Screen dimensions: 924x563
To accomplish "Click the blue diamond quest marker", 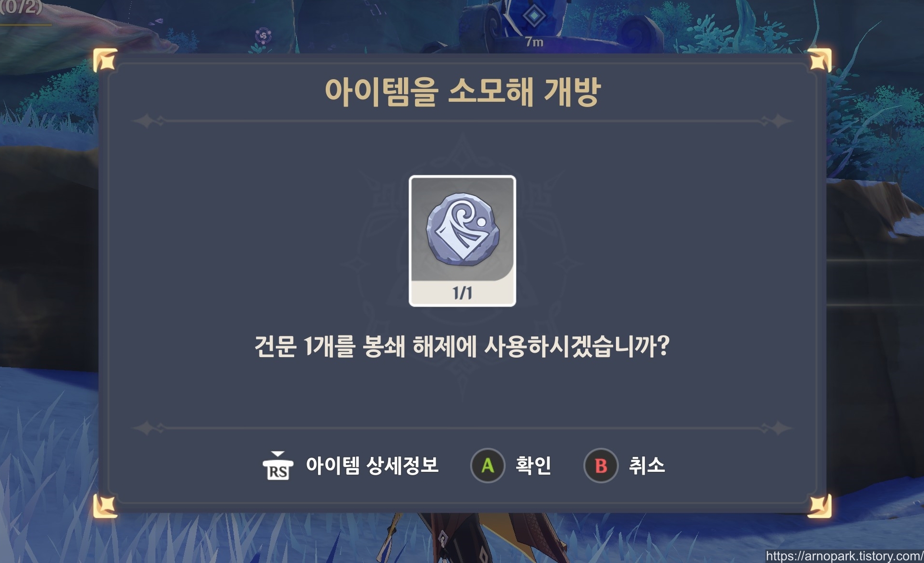I will [533, 16].
